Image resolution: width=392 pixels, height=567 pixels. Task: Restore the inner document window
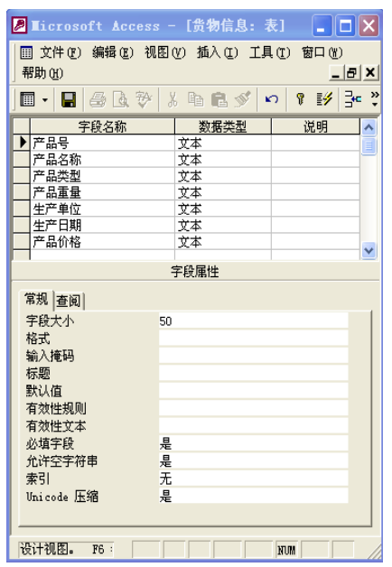click(x=352, y=73)
